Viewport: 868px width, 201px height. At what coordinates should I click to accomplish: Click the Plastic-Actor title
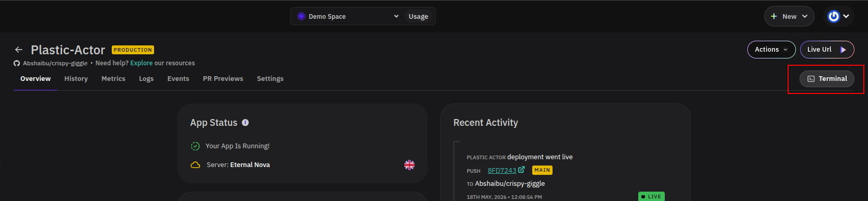(x=68, y=50)
